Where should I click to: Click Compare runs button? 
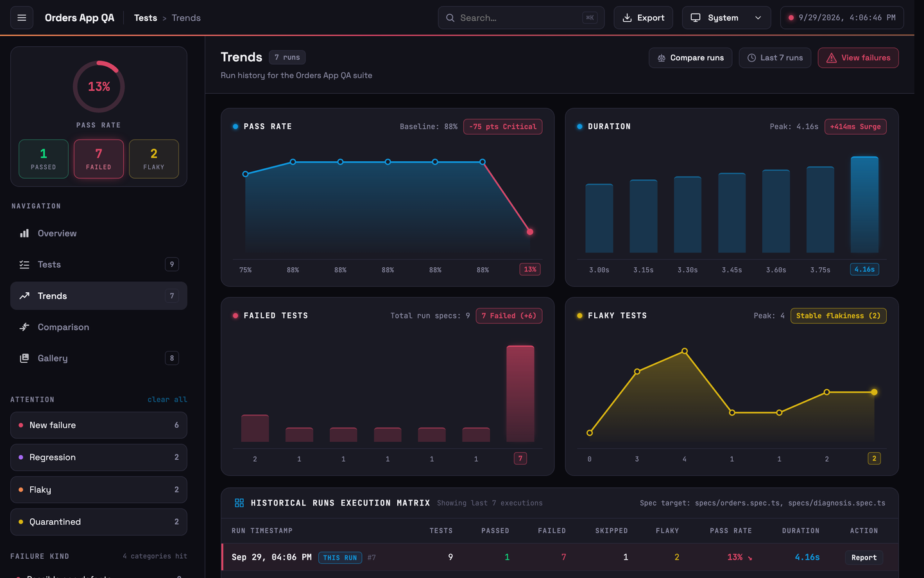click(x=690, y=58)
